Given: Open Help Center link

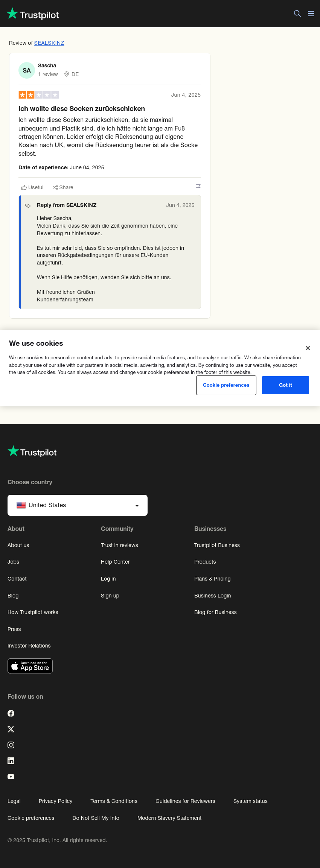Looking at the screenshot, I should (x=115, y=562).
